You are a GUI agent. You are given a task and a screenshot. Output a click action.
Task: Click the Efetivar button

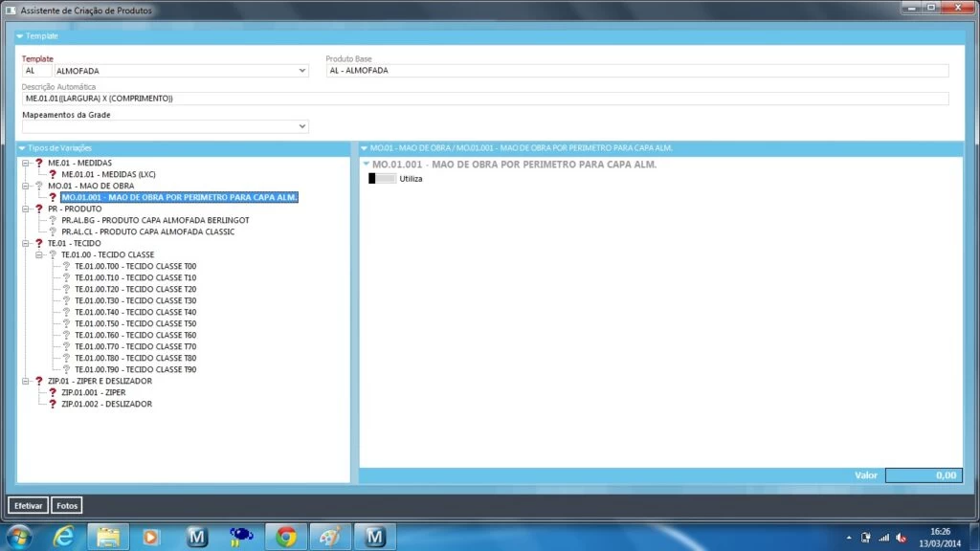point(28,505)
